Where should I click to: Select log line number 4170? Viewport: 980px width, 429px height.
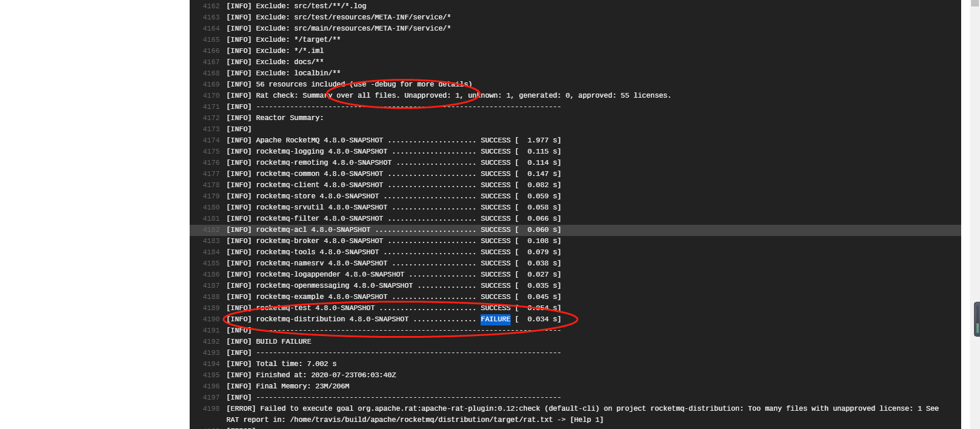click(x=211, y=95)
